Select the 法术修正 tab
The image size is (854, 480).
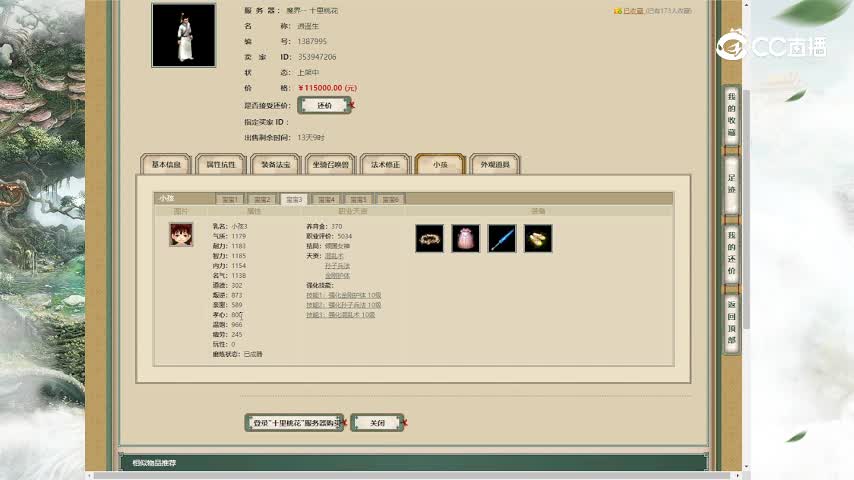point(385,165)
